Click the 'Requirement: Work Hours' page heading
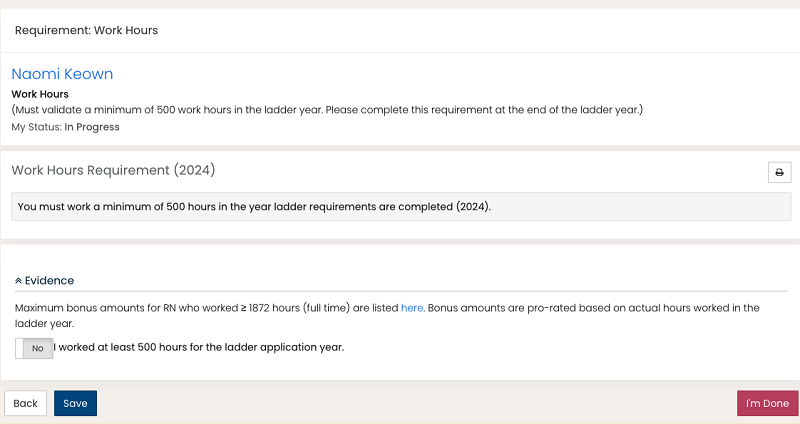Screen dimensions: 800x424 (86, 30)
